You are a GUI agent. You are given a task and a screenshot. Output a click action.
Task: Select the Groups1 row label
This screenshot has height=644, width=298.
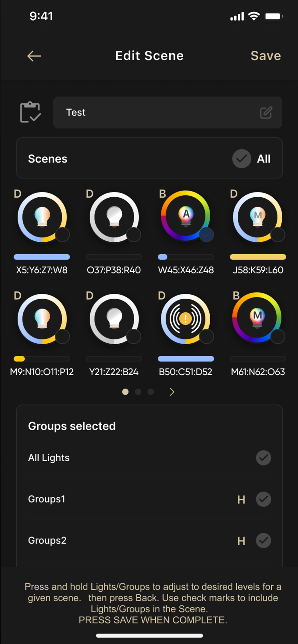[47, 499]
